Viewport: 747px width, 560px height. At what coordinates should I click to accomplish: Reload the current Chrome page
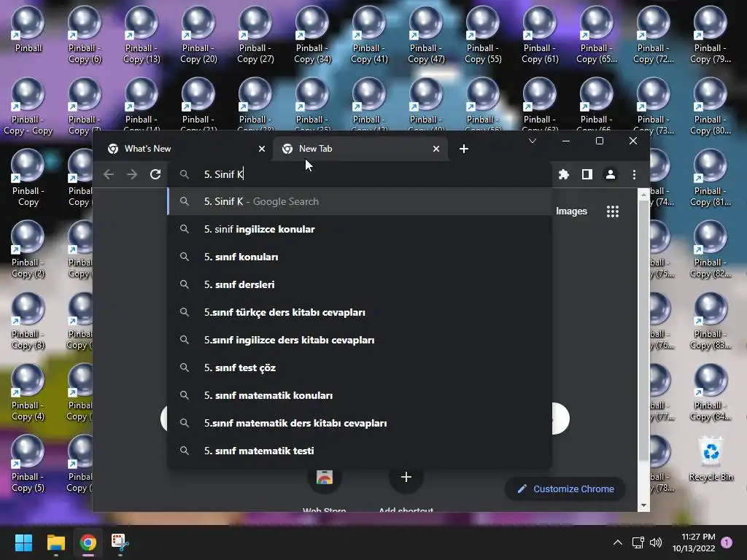tap(155, 175)
